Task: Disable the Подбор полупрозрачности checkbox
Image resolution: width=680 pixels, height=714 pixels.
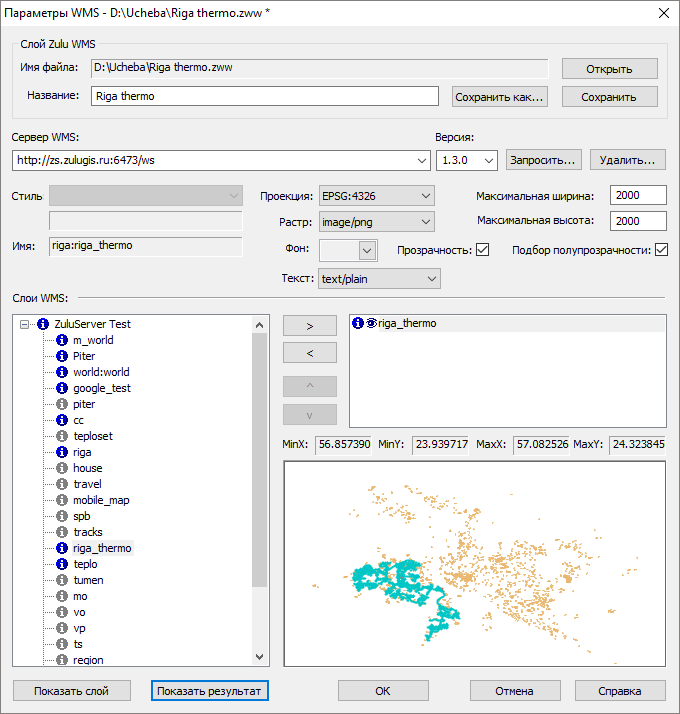Action: pyautogui.click(x=661, y=249)
